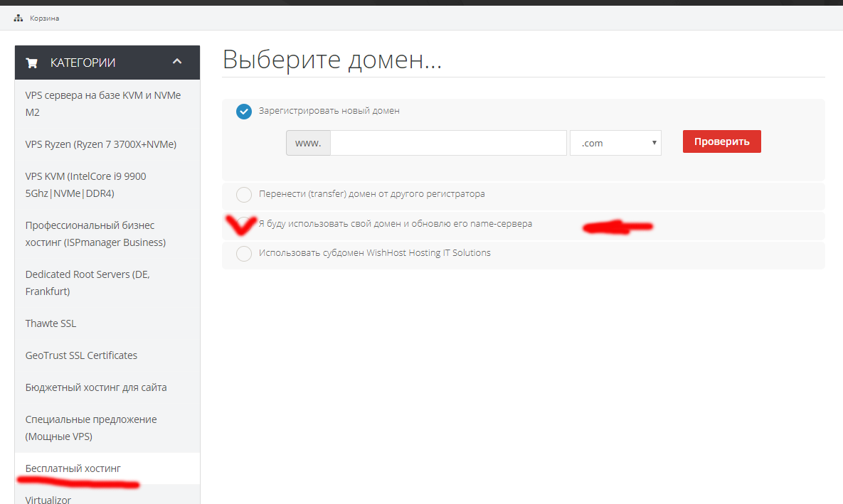
Task: Open VPS KVM (IntelCore i9 9900) category
Action: click(107, 185)
